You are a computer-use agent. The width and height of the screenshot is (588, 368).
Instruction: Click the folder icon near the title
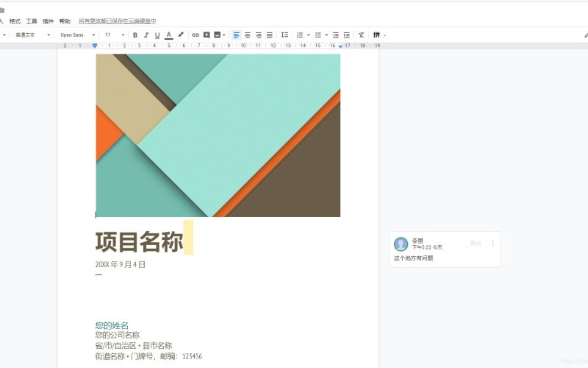2,10
